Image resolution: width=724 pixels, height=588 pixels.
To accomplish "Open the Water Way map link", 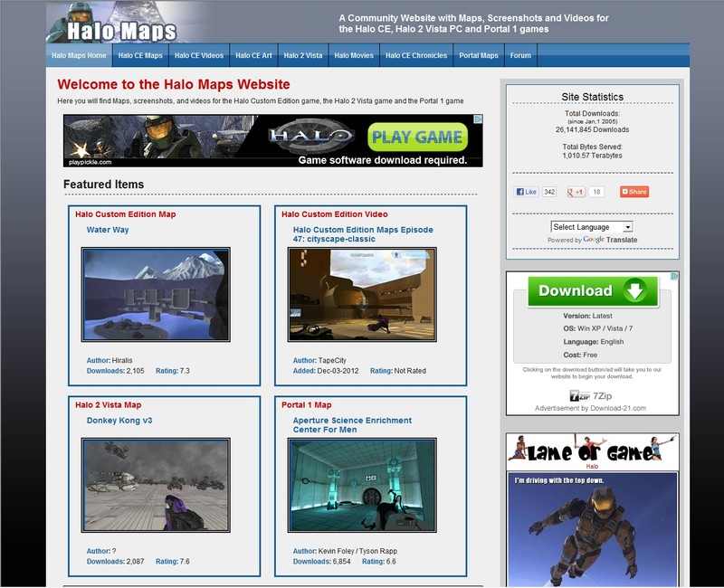I will point(108,230).
